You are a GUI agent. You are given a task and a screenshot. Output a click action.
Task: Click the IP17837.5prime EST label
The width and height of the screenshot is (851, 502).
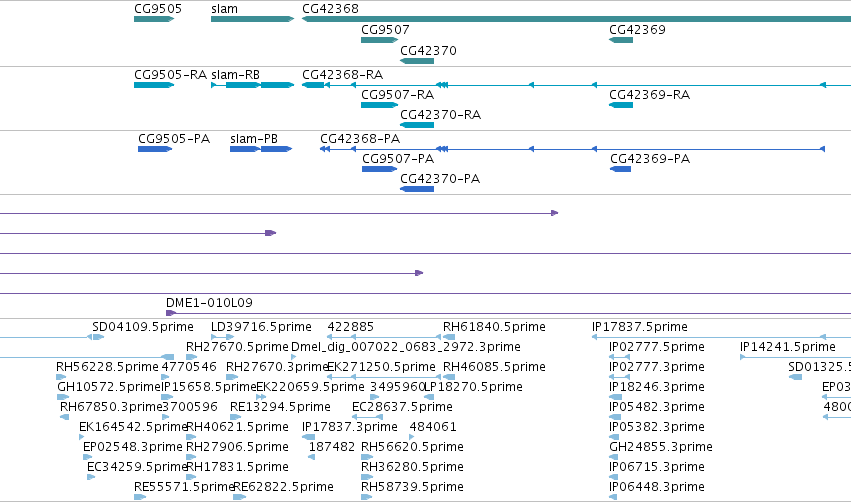640,327
